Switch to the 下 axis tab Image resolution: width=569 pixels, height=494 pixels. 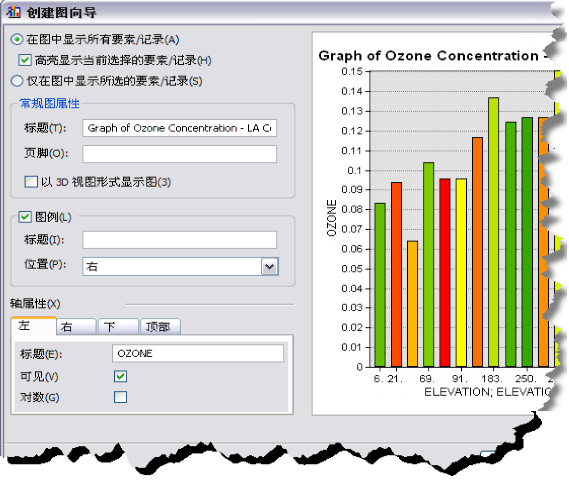tap(118, 327)
